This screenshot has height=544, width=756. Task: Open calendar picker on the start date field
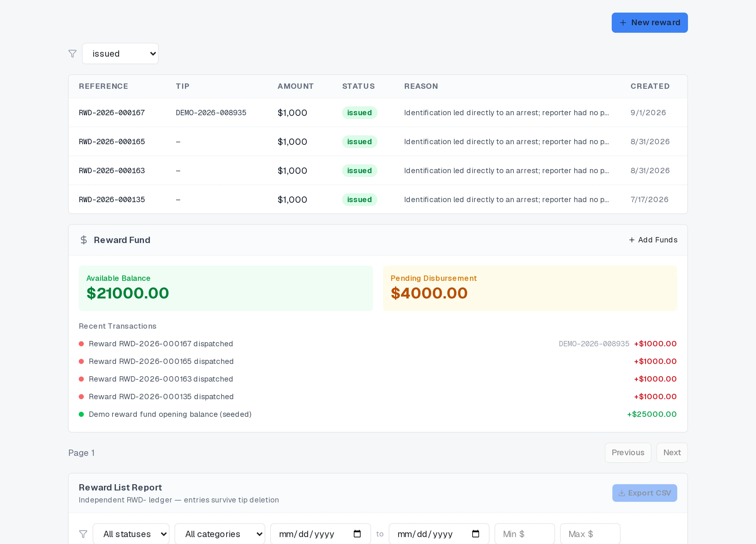click(x=357, y=534)
